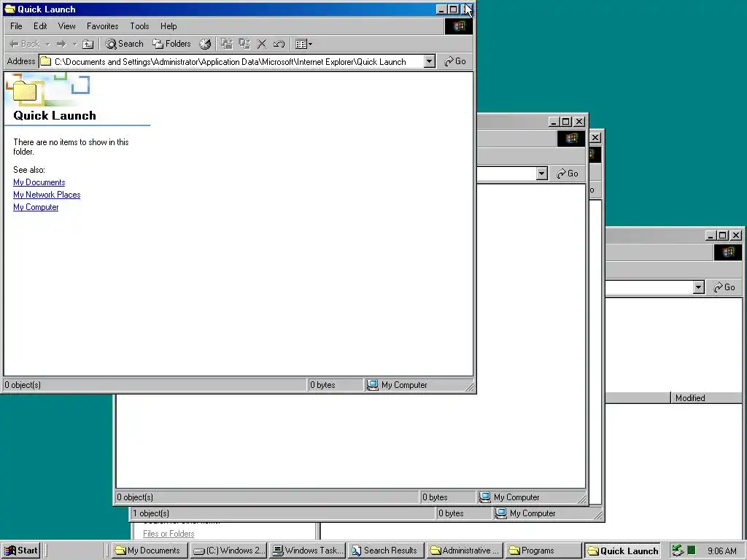Expand the Back history dropdown arrow
The image size is (747, 560).
[47, 44]
